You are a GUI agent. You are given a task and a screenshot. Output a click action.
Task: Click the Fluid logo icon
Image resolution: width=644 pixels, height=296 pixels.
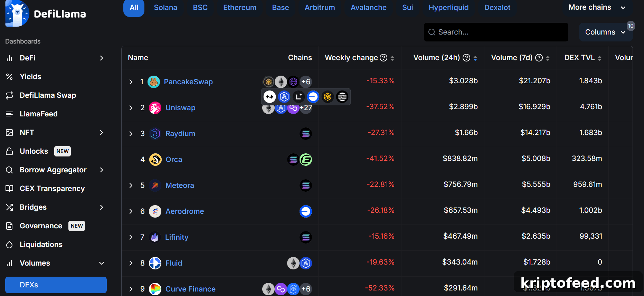click(x=155, y=263)
